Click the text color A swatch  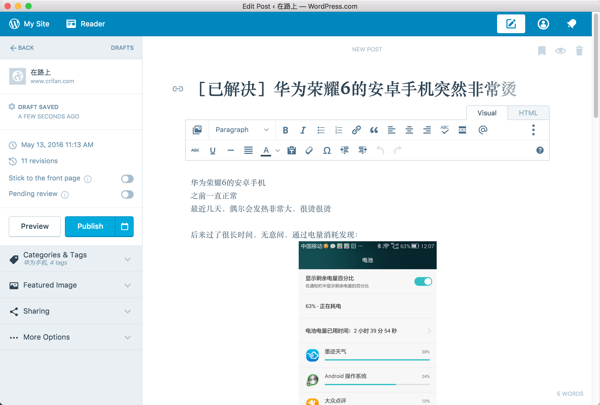pos(266,150)
